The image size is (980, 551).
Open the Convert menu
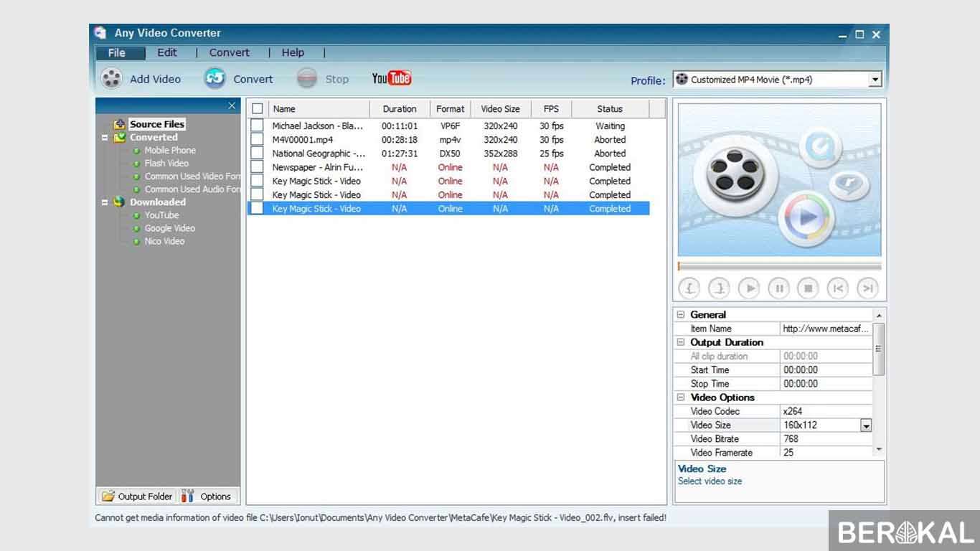[230, 52]
